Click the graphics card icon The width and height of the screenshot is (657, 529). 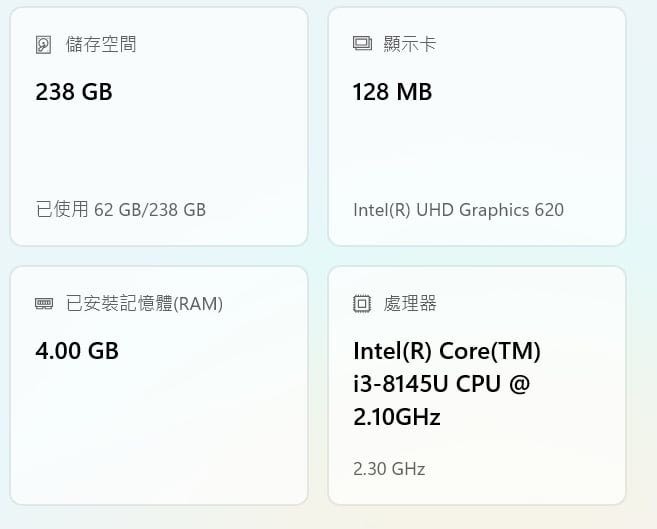(x=362, y=44)
